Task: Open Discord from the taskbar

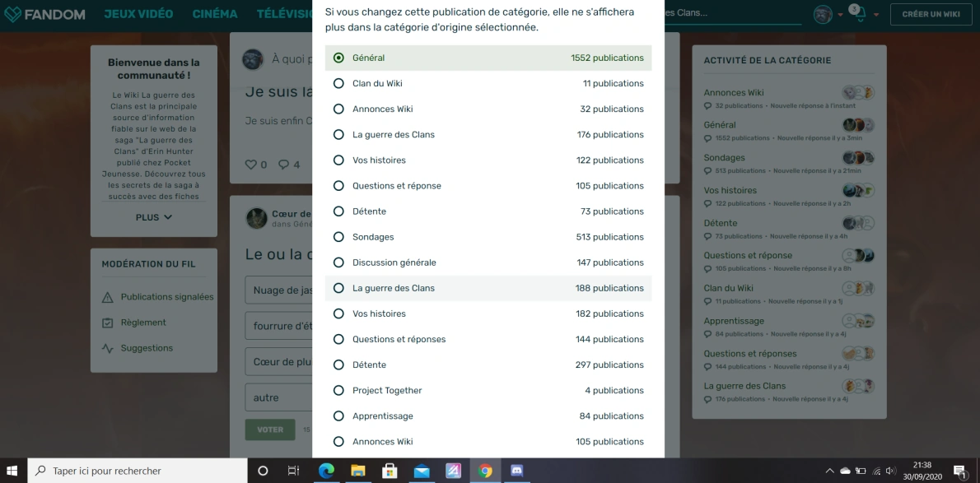Action: coord(517,471)
